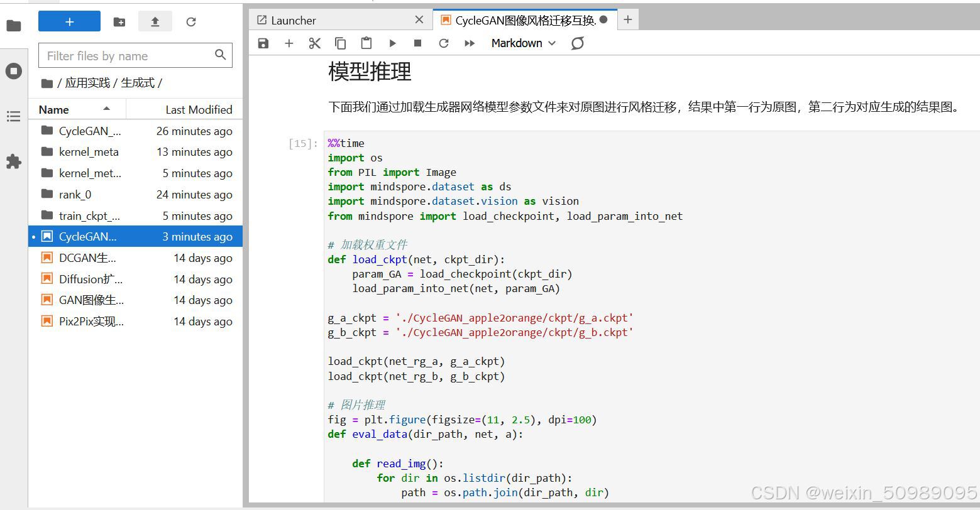Restart the kernel
This screenshot has width=980, height=510.
click(x=444, y=43)
